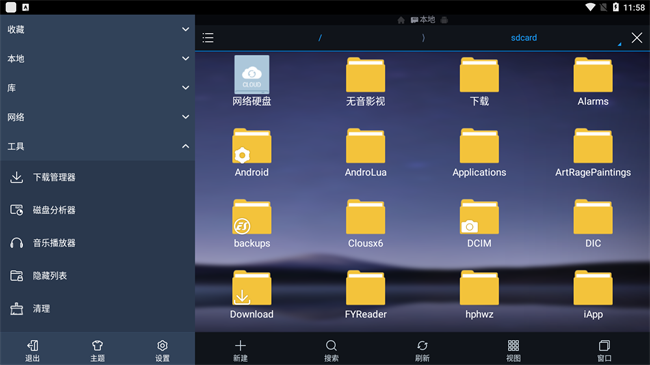Tap the 搜索 search button

pyautogui.click(x=331, y=350)
